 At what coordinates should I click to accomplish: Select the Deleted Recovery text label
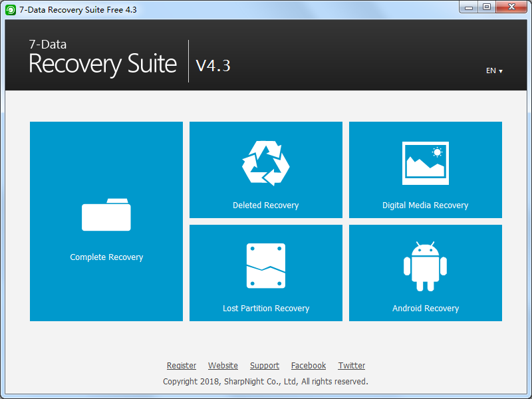[x=266, y=205]
